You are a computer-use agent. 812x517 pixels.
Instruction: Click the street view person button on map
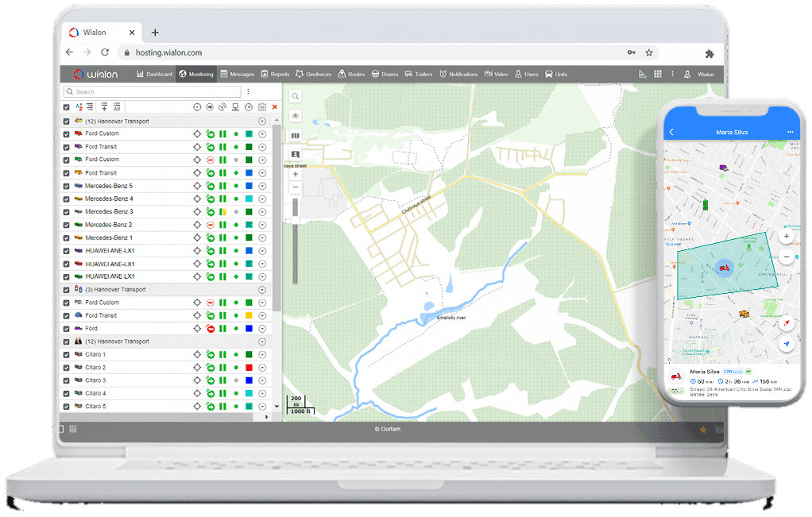[296, 155]
